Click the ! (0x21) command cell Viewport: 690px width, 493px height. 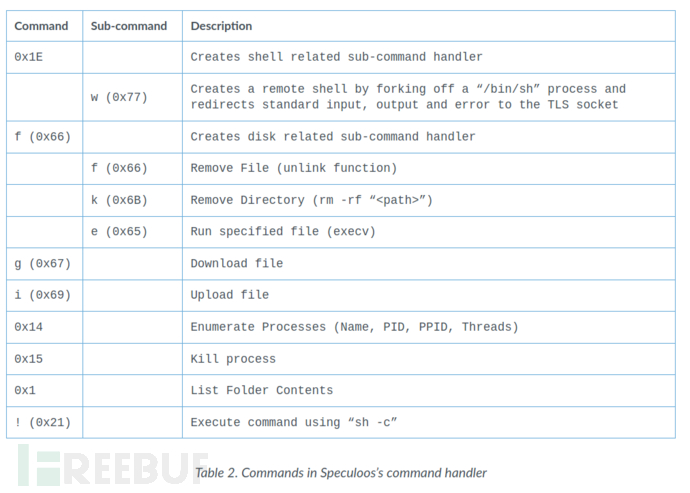pos(43,423)
